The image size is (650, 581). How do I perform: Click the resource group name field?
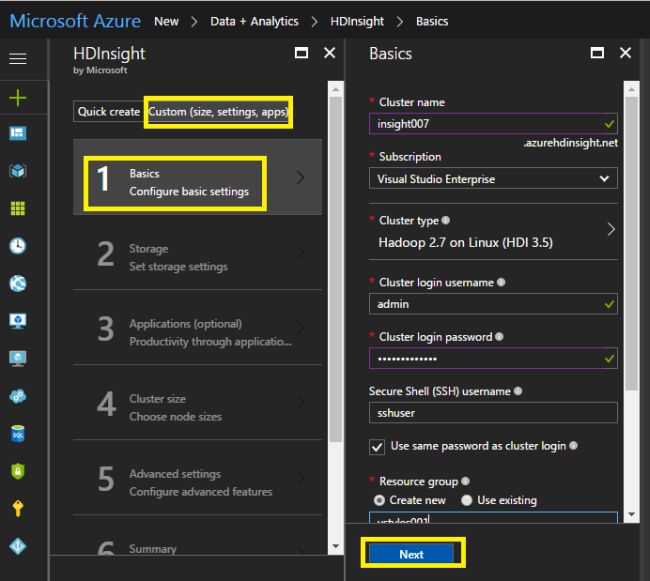click(x=493, y=518)
